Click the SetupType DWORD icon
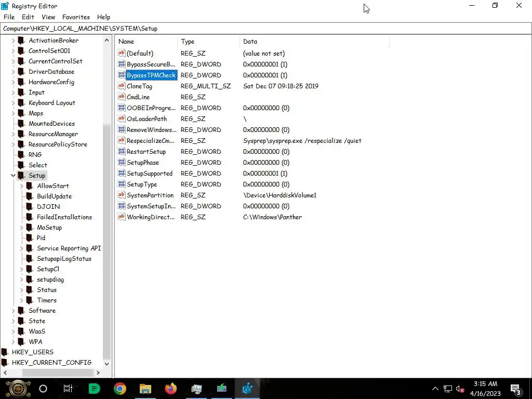532x399 pixels. [122, 184]
